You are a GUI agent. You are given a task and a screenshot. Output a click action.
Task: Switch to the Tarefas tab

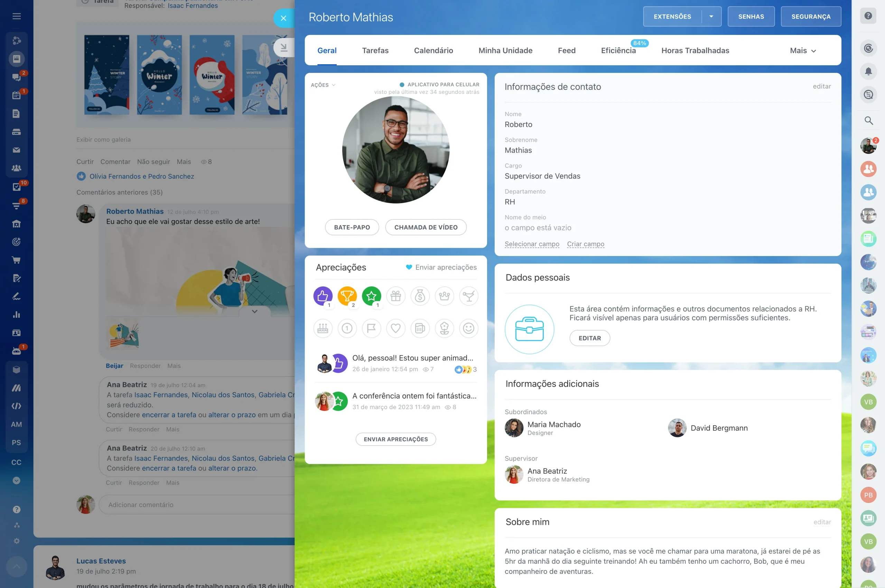(x=375, y=51)
